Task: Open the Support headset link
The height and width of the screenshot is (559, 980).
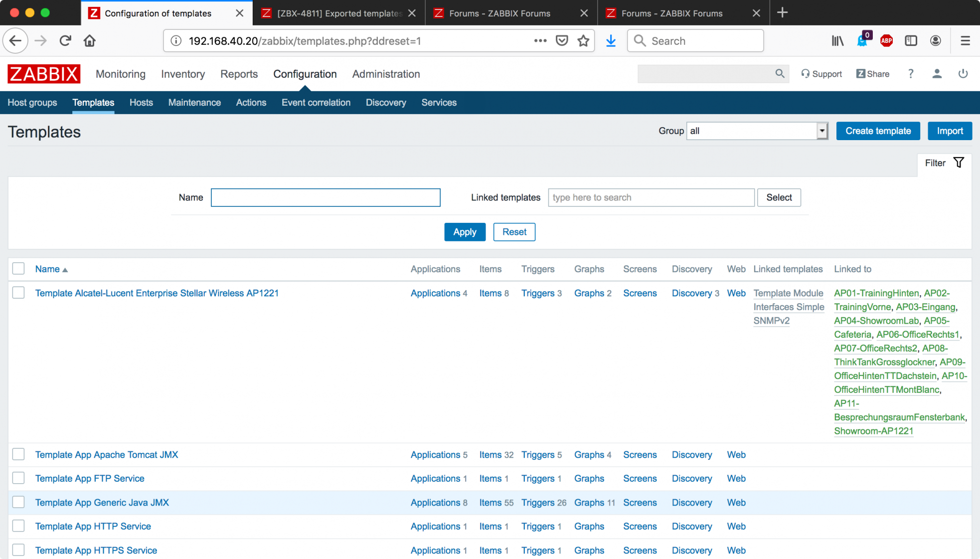Action: [x=821, y=74]
